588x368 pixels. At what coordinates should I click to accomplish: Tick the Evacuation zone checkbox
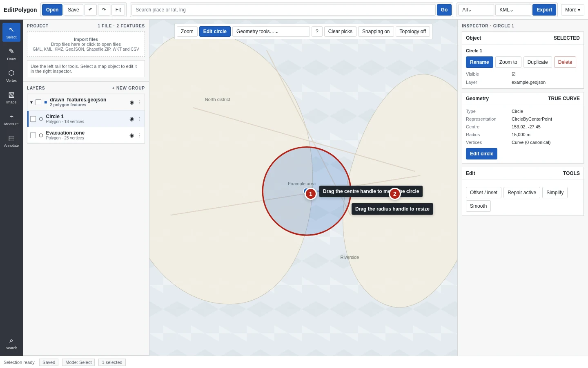point(33,135)
